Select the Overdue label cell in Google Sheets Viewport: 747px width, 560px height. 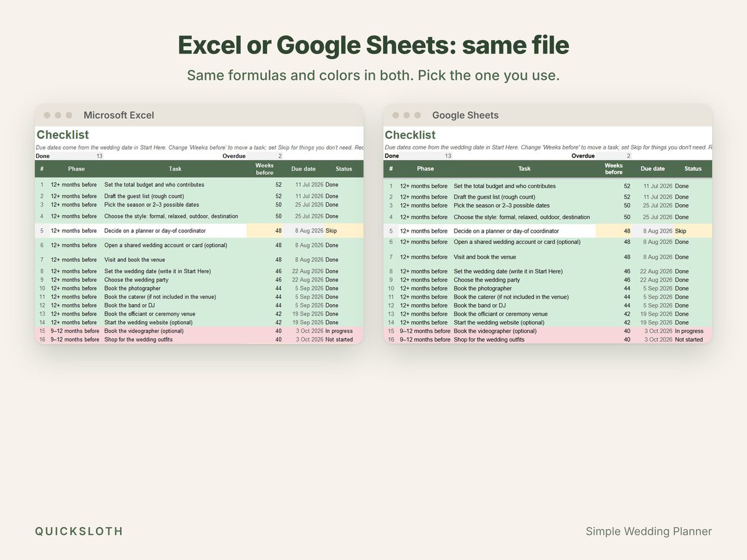pos(583,156)
